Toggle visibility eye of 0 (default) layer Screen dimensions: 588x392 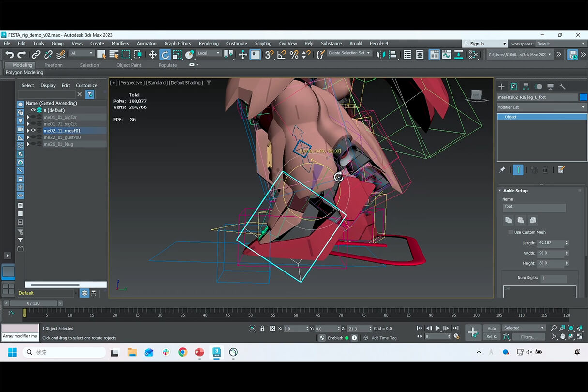[x=33, y=110]
